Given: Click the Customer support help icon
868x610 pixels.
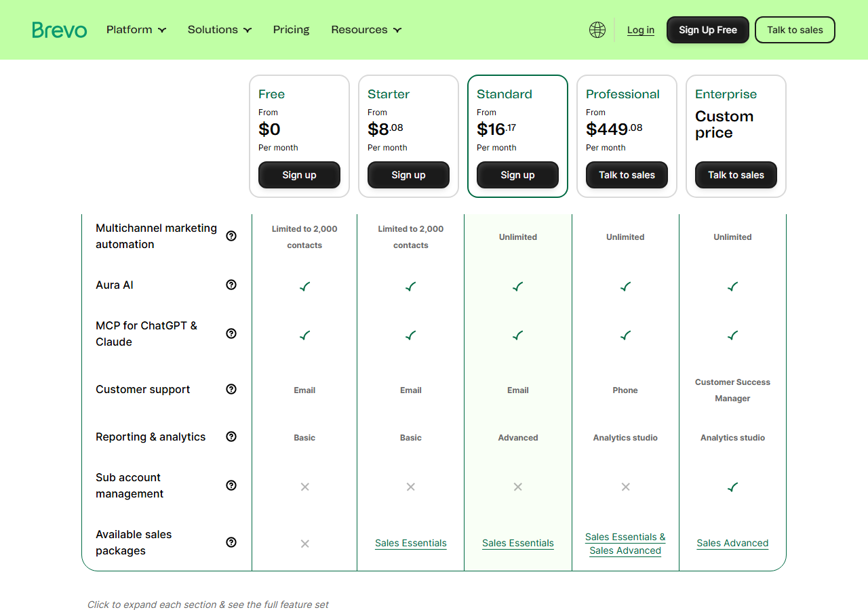Looking at the screenshot, I should [x=231, y=389].
